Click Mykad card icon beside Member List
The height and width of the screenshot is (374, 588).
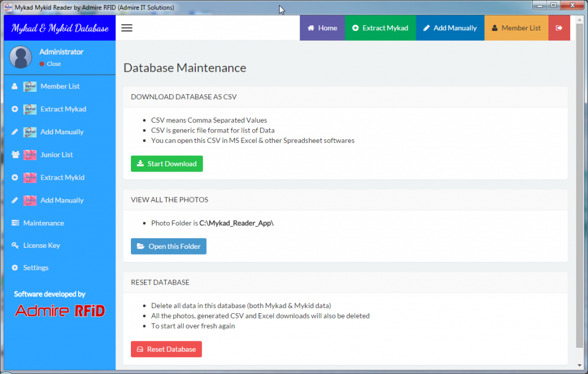30,87
